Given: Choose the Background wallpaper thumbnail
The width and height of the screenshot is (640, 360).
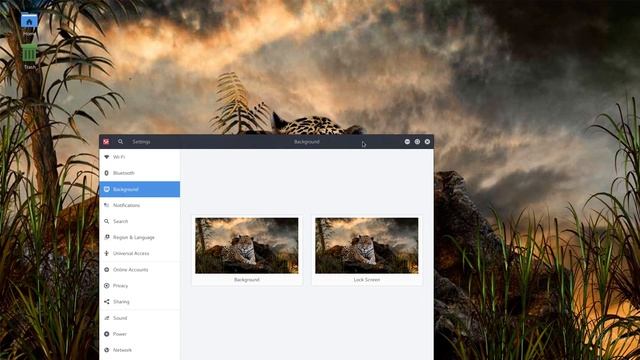Looking at the screenshot, I should pyautogui.click(x=247, y=245).
